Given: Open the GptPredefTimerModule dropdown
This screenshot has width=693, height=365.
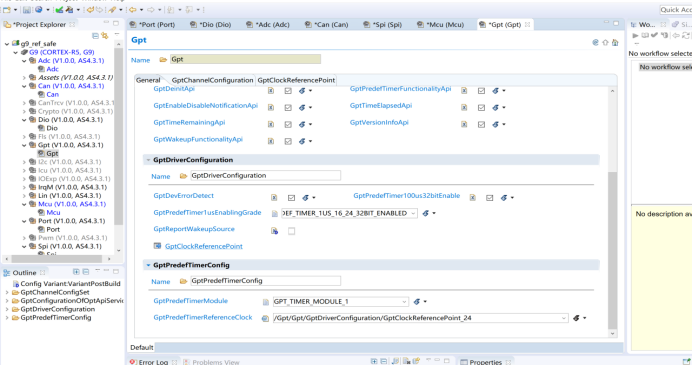Looking at the screenshot, I should point(404,301).
